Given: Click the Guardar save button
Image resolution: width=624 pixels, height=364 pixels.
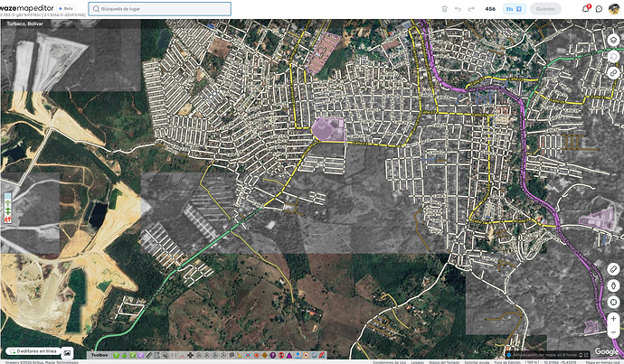Looking at the screenshot, I should tap(545, 9).
